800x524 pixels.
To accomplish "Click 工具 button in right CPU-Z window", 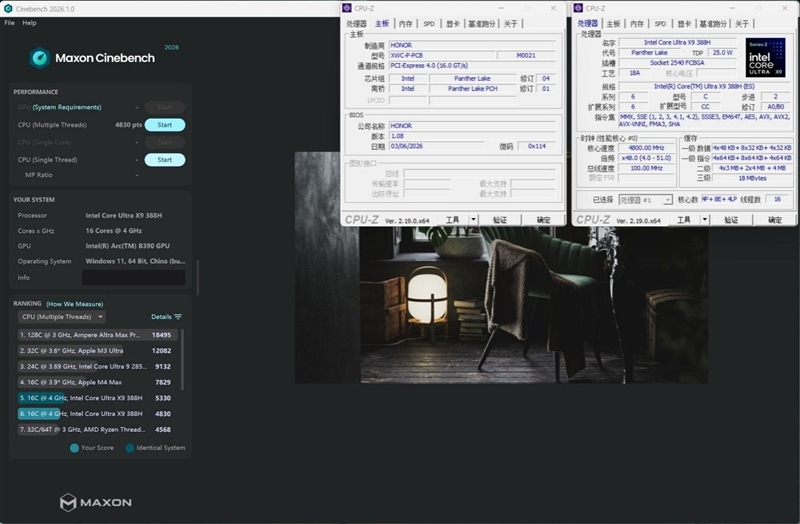I will pyautogui.click(x=684, y=220).
